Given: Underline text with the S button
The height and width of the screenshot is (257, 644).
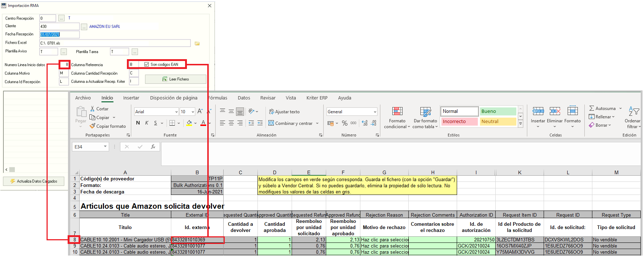Looking at the screenshot, I should (x=155, y=123).
